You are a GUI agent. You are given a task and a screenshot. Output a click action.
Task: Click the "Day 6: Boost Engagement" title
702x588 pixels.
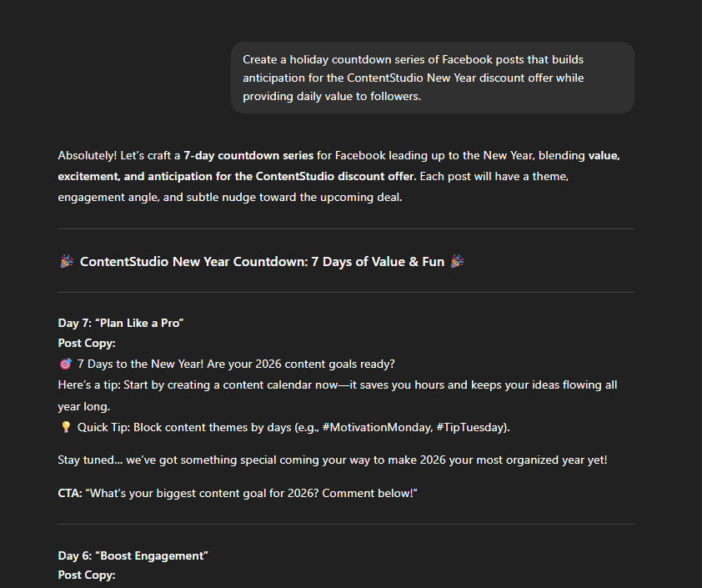133,555
